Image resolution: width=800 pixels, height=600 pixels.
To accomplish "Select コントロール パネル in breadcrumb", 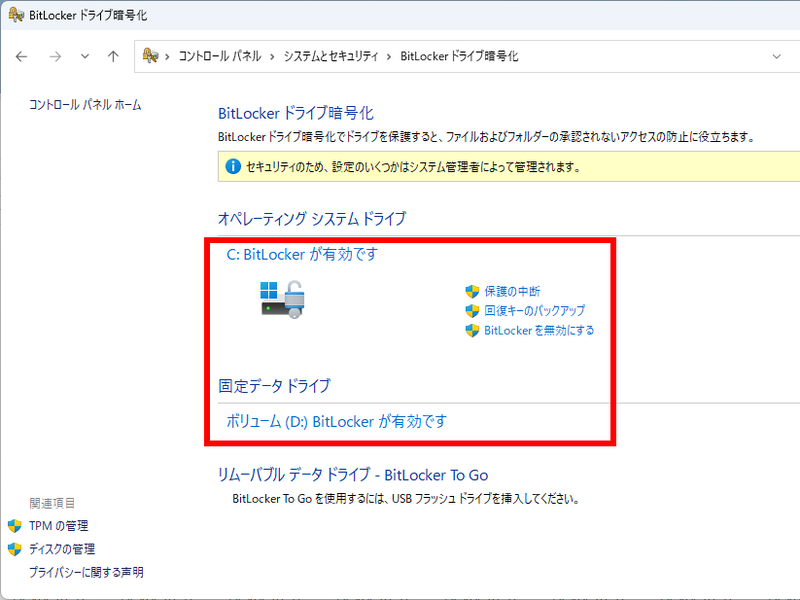I will [220, 56].
